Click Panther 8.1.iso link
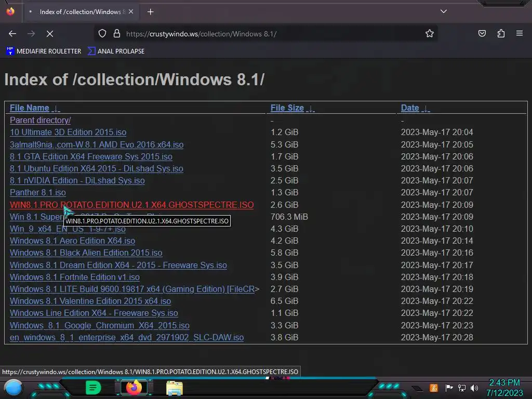Screen dimensions: 532x399 tap(37, 192)
